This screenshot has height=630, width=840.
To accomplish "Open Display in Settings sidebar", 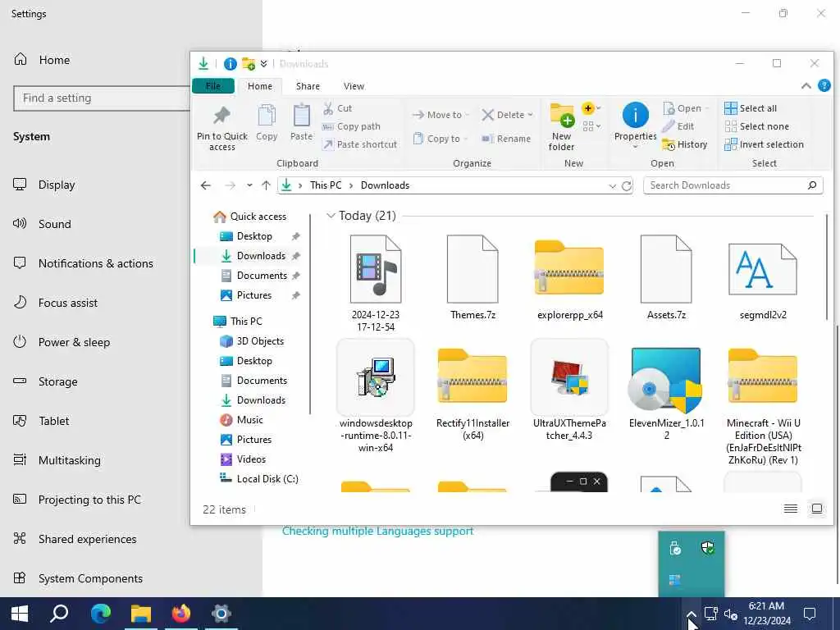I will pos(57,185).
